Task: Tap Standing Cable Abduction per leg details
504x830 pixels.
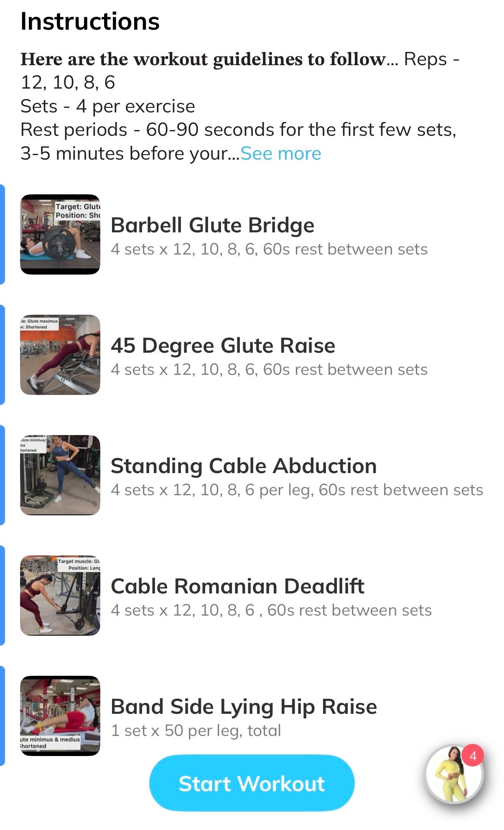Action: coord(297,490)
